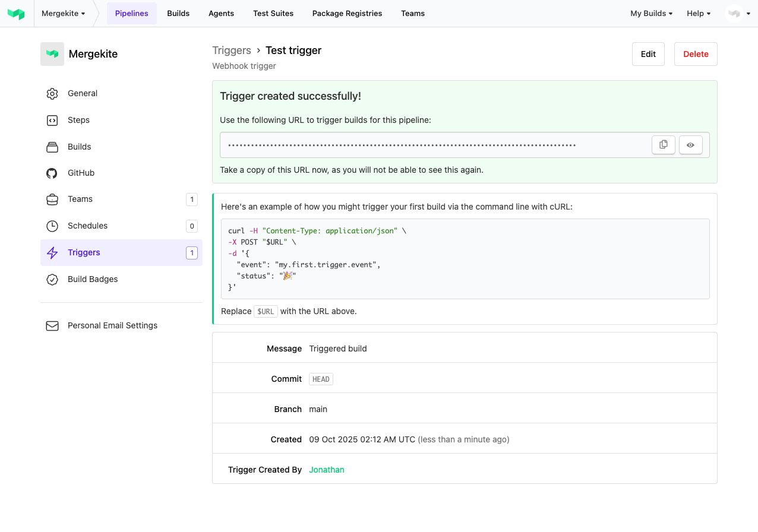
Task: Click the Mergekite pipeline avatar icon
Action: point(52,54)
